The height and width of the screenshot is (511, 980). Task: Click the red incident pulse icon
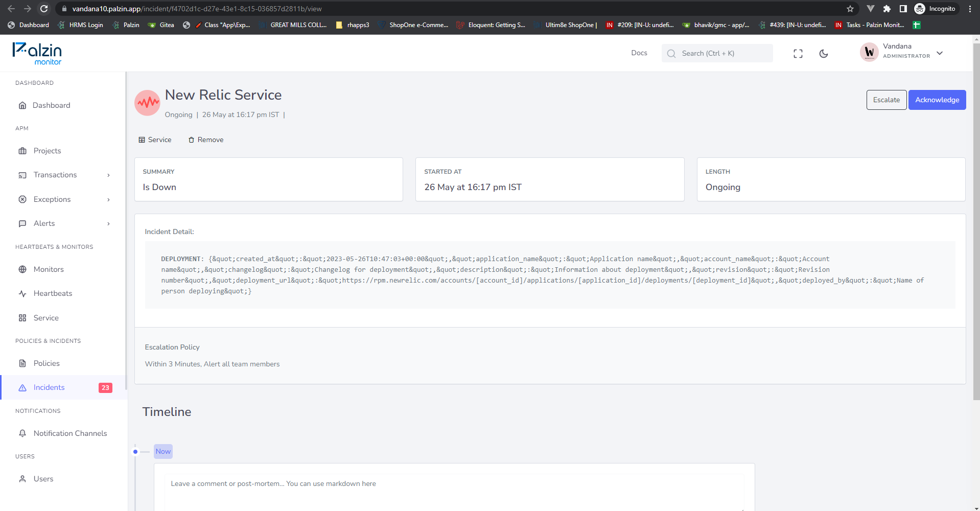click(x=148, y=103)
